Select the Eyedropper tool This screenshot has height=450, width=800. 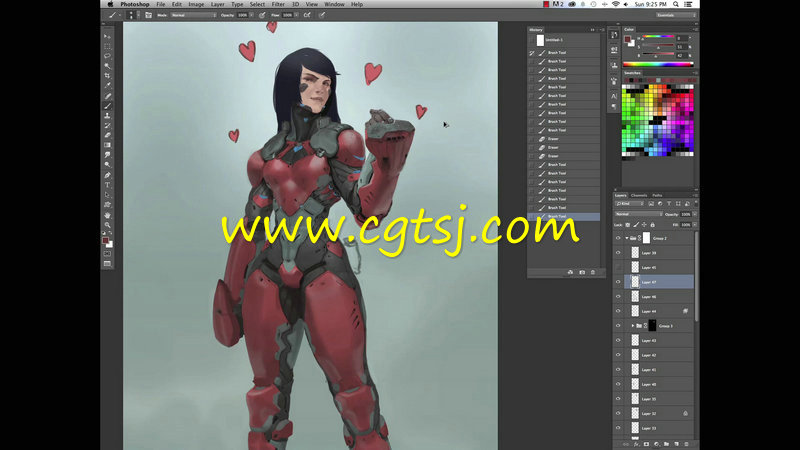pyautogui.click(x=107, y=85)
